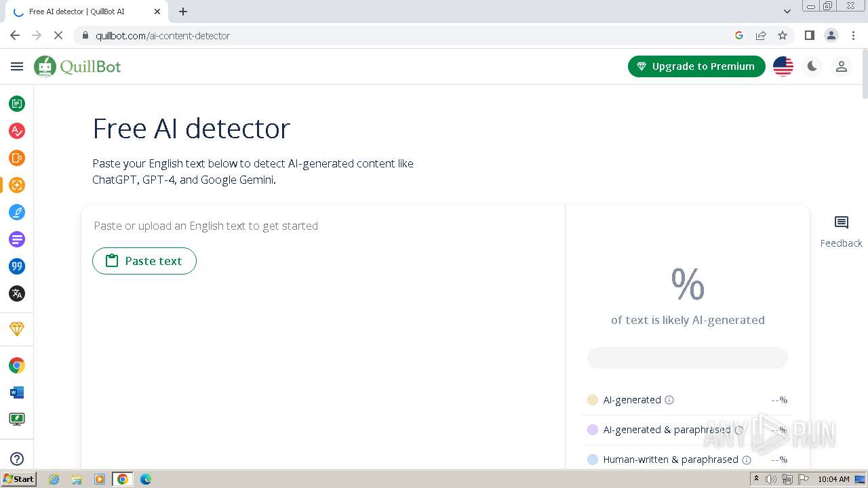The image size is (868, 488).
Task: Show hidden system tray icons
Action: pyautogui.click(x=756, y=479)
